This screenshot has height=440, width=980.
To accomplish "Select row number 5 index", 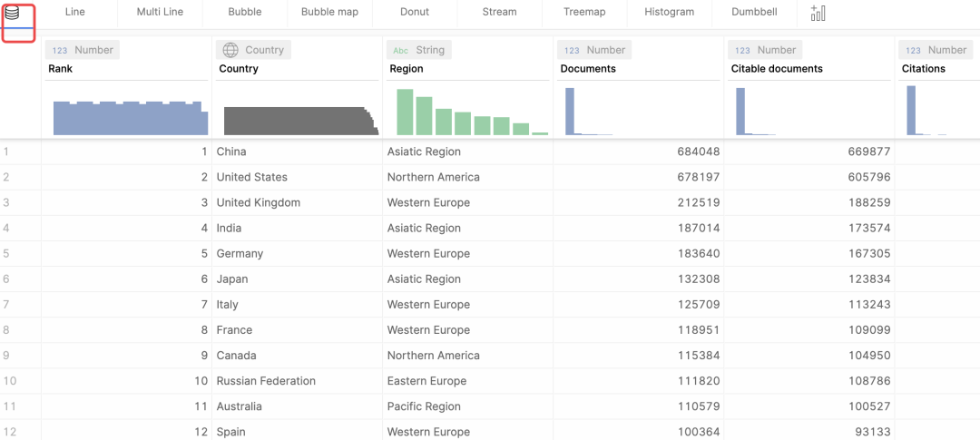I will [6, 254].
